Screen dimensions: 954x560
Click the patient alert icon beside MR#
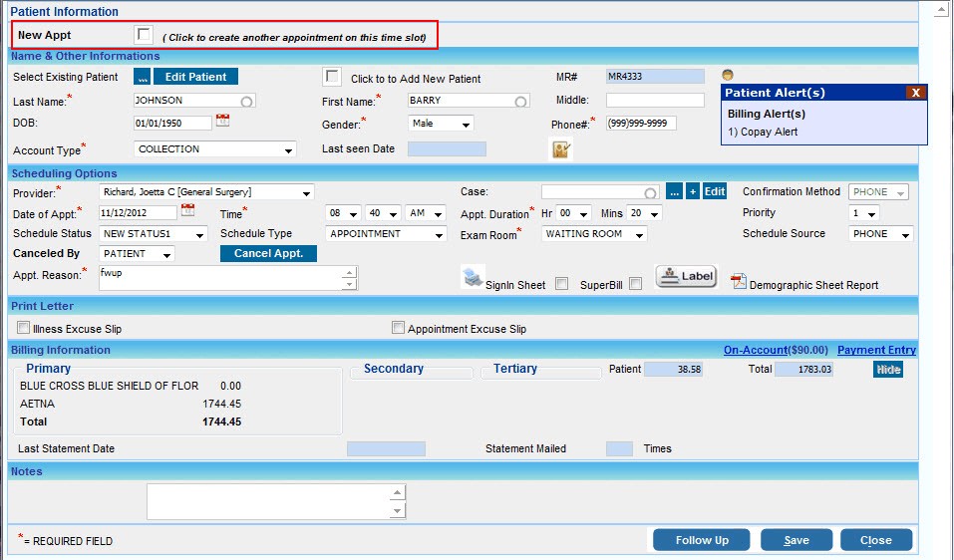[x=728, y=76]
